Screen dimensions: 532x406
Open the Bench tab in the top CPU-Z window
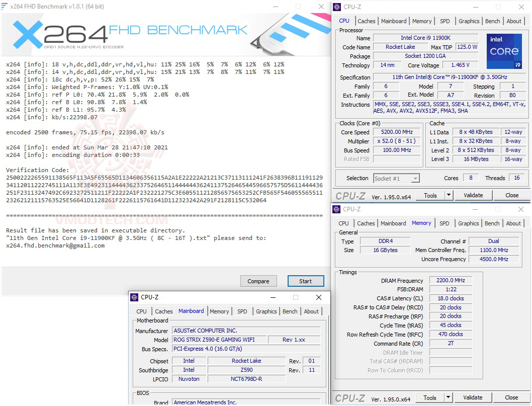pos(492,21)
